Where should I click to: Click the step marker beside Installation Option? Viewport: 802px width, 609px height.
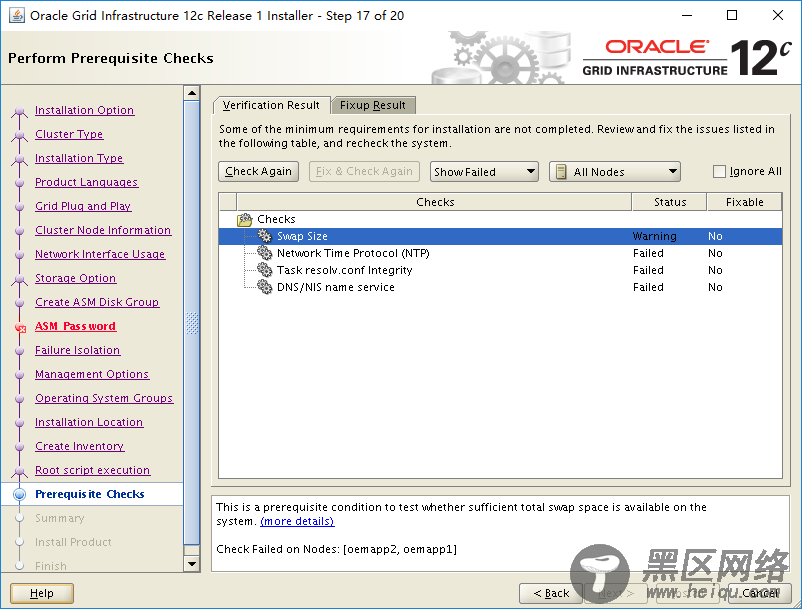(x=19, y=111)
